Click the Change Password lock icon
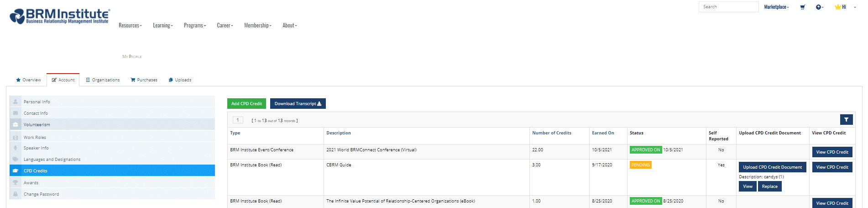 click(x=16, y=194)
